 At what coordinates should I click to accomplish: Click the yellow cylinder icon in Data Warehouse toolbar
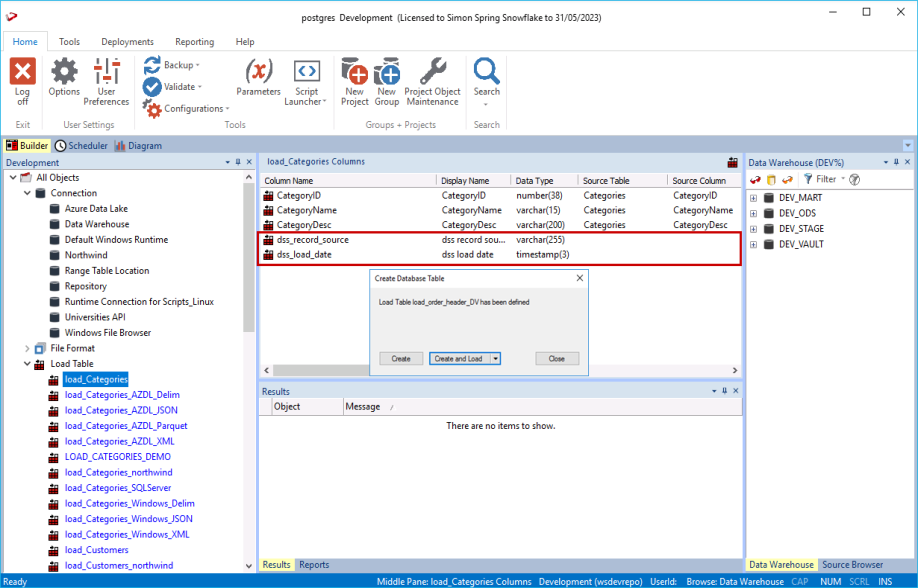pyautogui.click(x=771, y=180)
